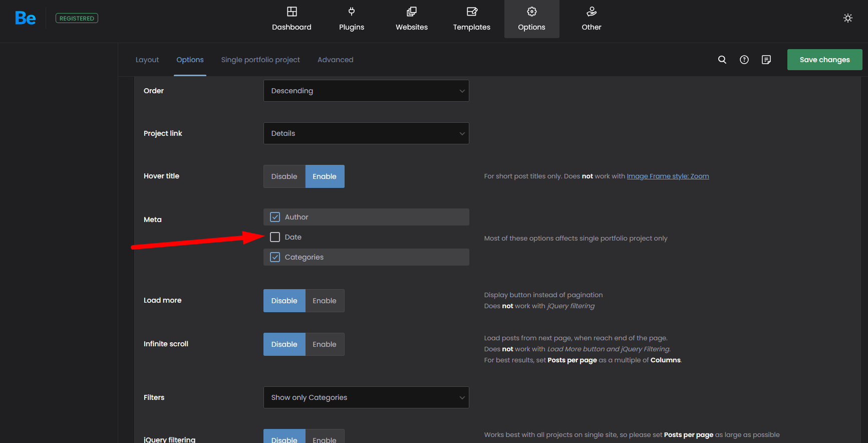Click the Date label text
This screenshot has height=443, width=868.
(293, 237)
